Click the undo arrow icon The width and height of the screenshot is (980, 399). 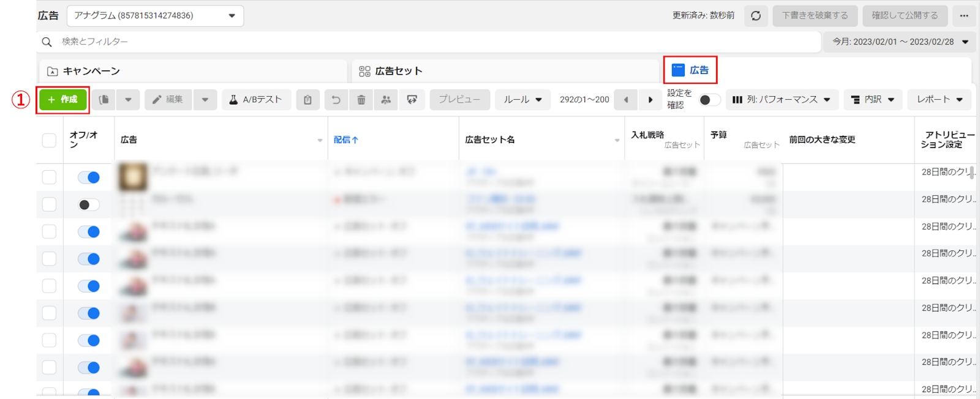coord(336,100)
